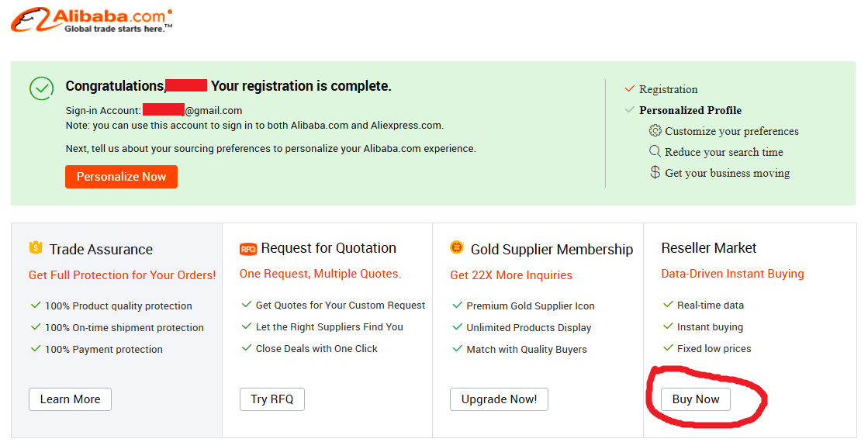Click the gear icon beside Customize your preferences
Image resolution: width=868 pixels, height=442 pixels.
pyautogui.click(x=655, y=130)
